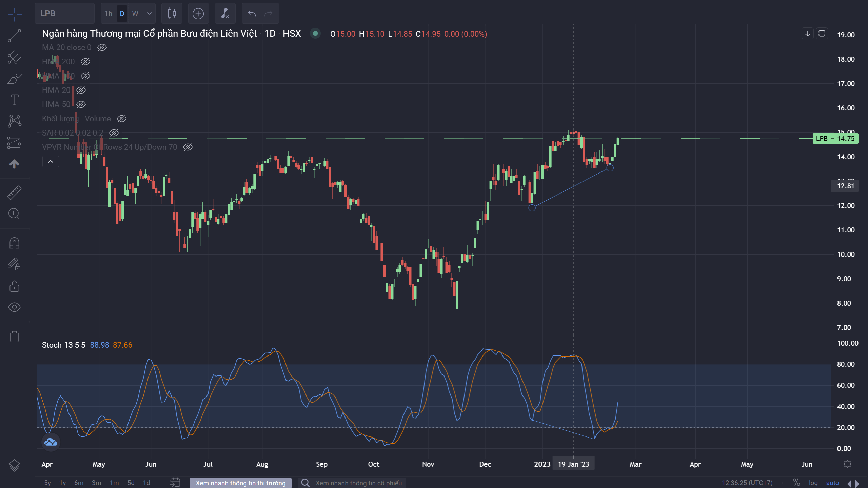Screen dimensions: 868x488
Task: Set range to 6m
Action: click(79, 483)
